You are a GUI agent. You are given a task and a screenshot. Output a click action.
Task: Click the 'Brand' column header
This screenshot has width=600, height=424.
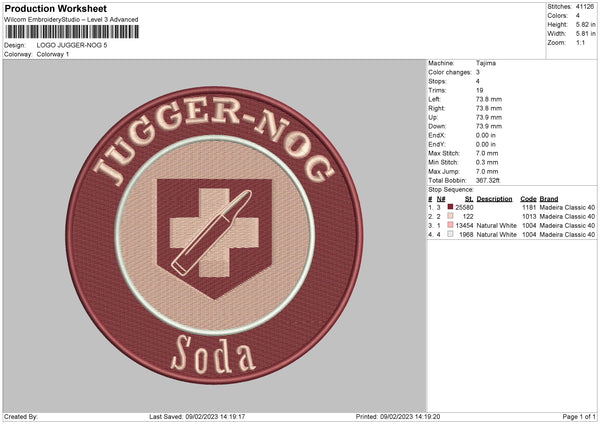[x=549, y=199]
